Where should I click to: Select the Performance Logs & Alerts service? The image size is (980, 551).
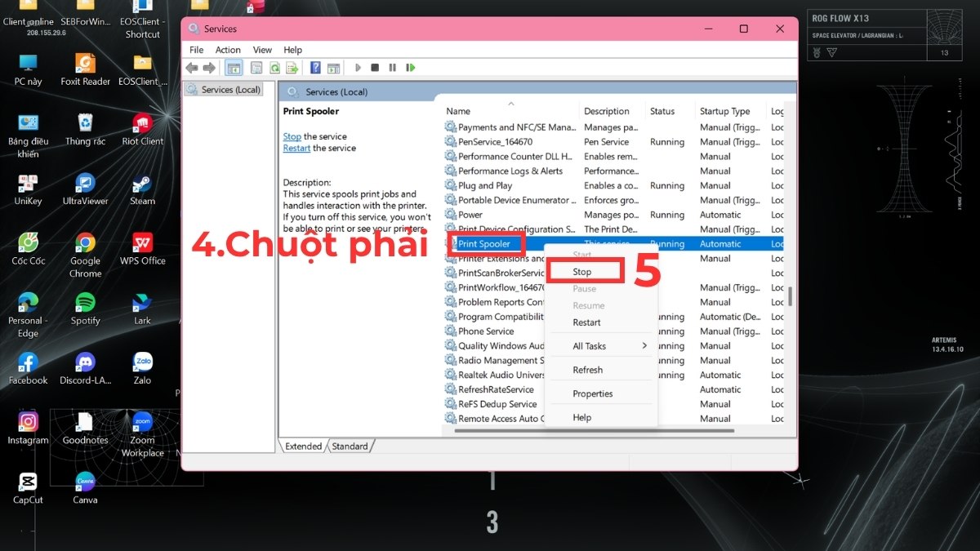[x=612, y=171]
